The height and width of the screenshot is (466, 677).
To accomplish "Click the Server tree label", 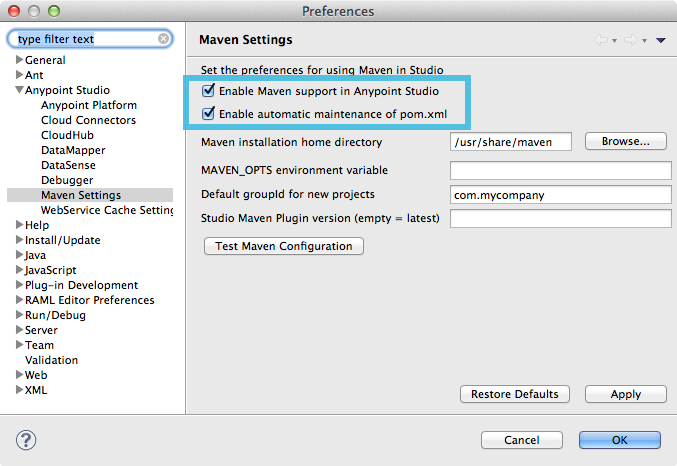I will 41,330.
